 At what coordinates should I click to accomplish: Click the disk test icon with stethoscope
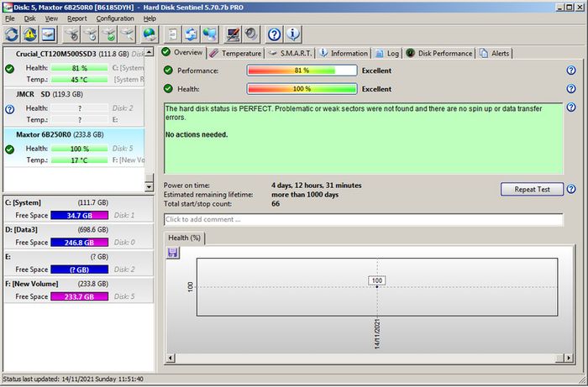[72, 34]
